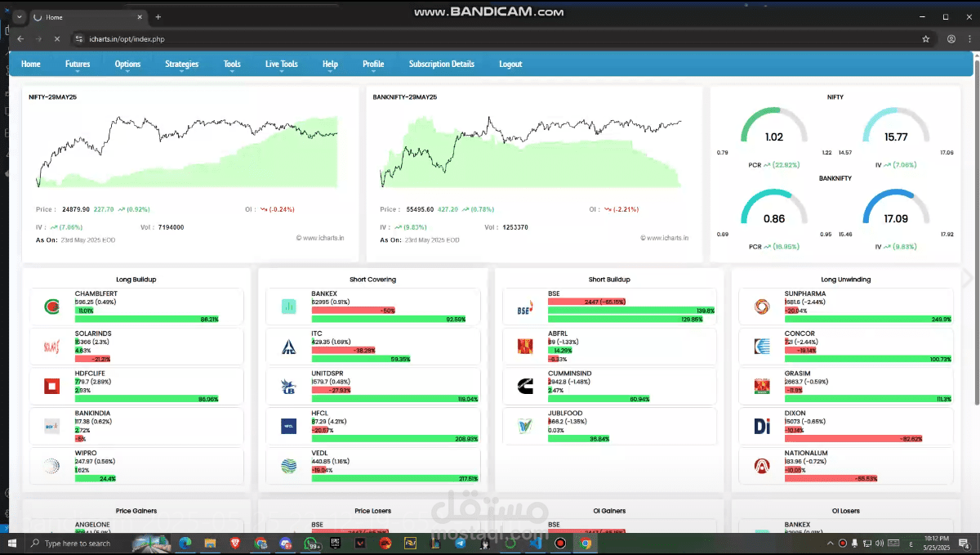Image resolution: width=980 pixels, height=555 pixels.
Task: Open Visual Studio Code from taskbar
Action: coord(536,543)
